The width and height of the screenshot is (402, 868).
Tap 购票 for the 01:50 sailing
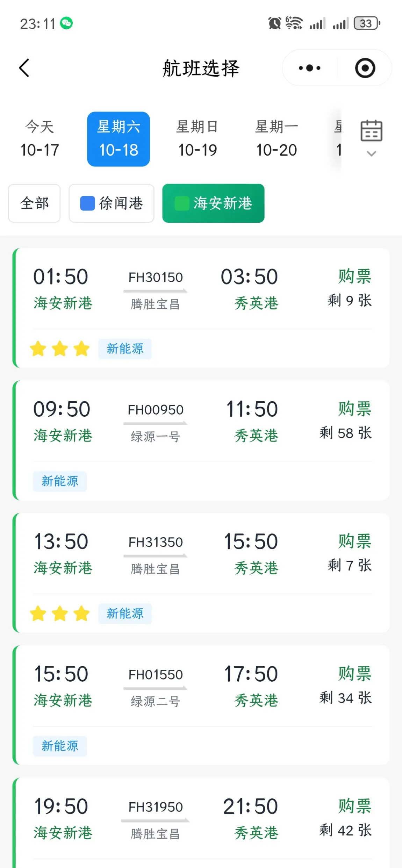pyautogui.click(x=354, y=277)
